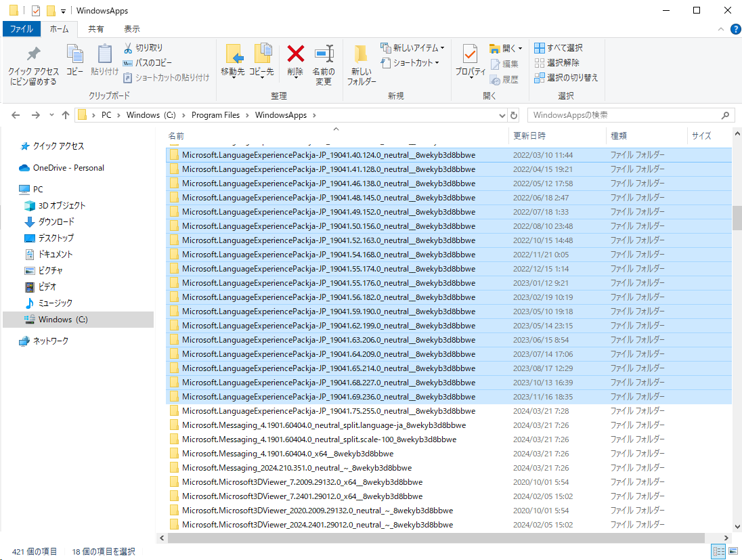742x560 pixels.
Task: Click 編集 (Edit) in the ribbon
Action: tap(504, 64)
